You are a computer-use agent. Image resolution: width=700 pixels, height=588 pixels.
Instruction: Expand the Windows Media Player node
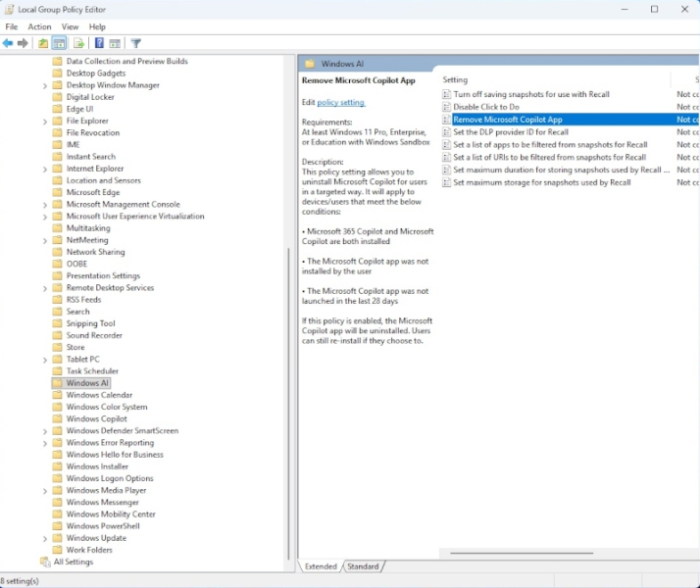45,491
